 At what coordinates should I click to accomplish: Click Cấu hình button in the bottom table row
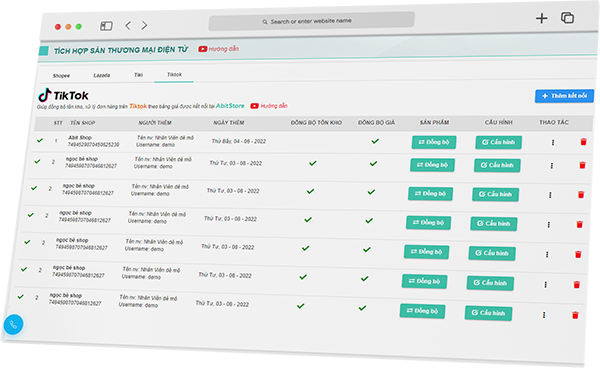click(x=488, y=313)
